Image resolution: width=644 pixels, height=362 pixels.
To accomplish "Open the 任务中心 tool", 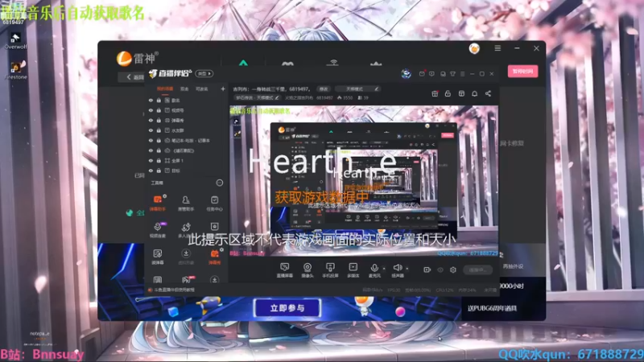I will pyautogui.click(x=214, y=203).
